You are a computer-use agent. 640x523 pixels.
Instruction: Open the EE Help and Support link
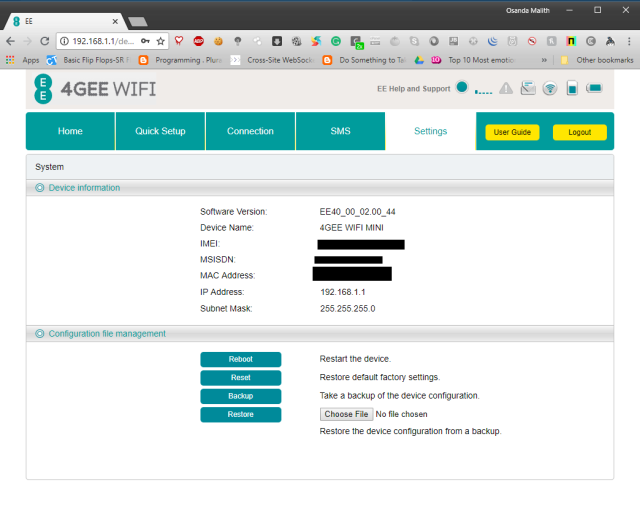click(413, 89)
